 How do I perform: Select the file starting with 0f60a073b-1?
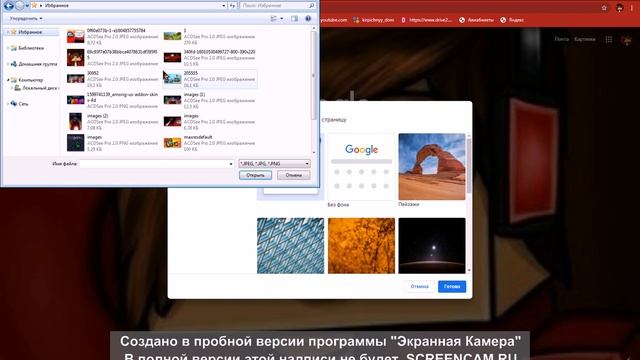(x=113, y=36)
